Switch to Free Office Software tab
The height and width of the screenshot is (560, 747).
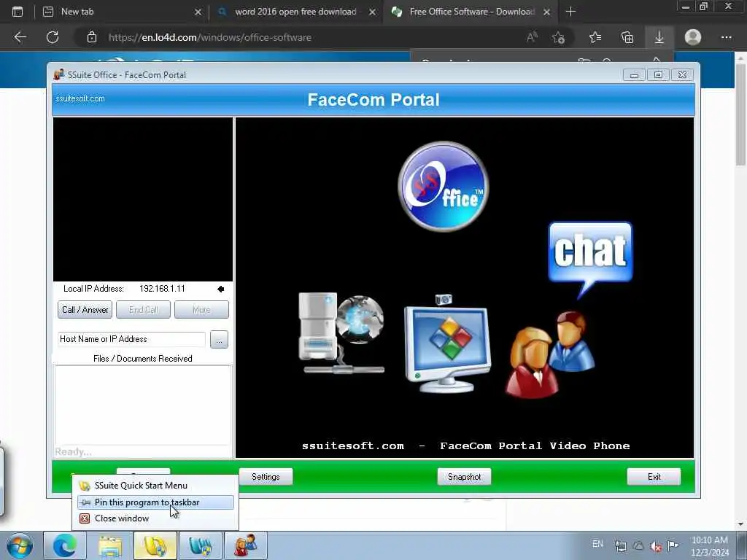pos(469,12)
